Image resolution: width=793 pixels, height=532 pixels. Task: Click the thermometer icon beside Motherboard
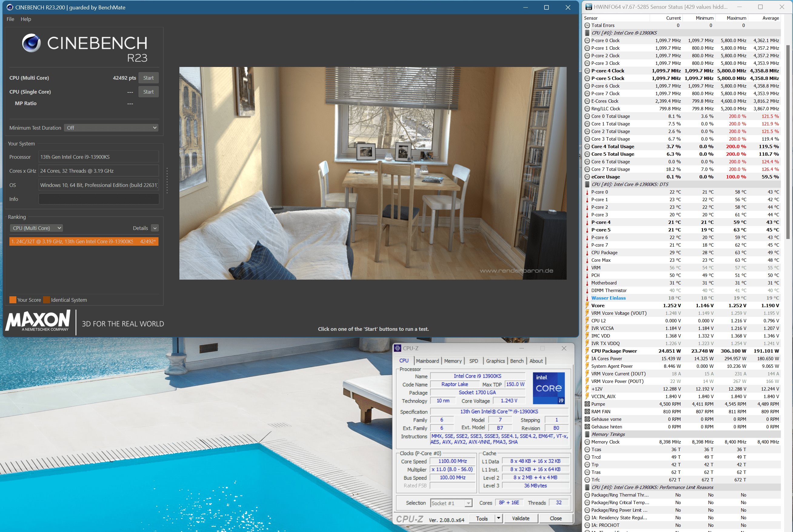(x=587, y=283)
